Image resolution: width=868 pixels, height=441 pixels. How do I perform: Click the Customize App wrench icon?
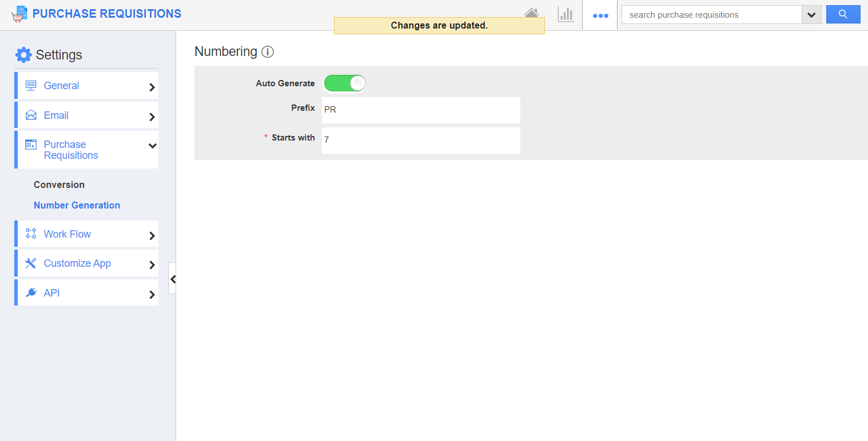pyautogui.click(x=31, y=263)
